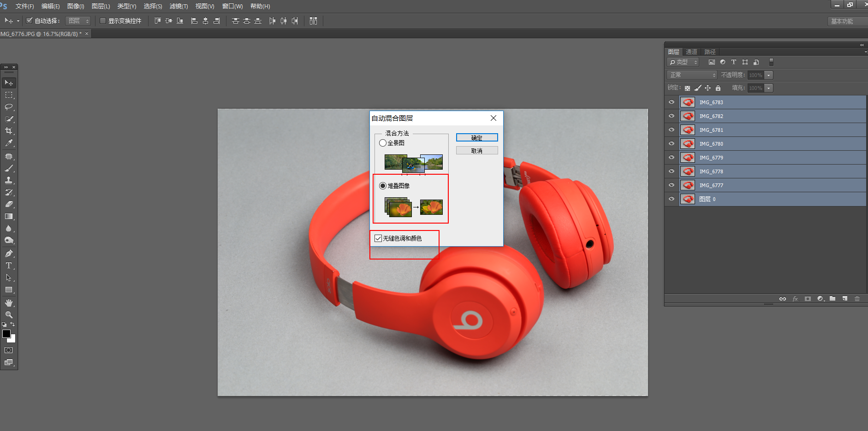Image resolution: width=868 pixels, height=431 pixels.
Task: Open the layer blend mode dropdown
Action: [692, 75]
